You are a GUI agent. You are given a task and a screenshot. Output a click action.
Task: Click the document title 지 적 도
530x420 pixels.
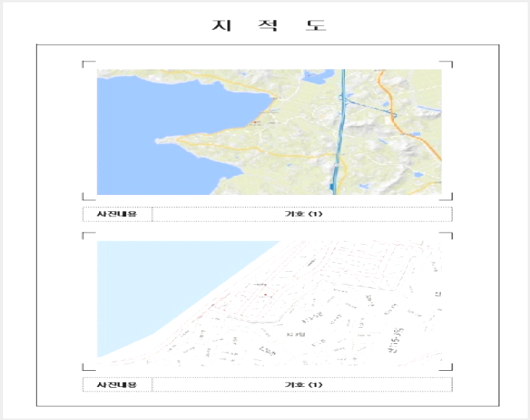tap(269, 25)
